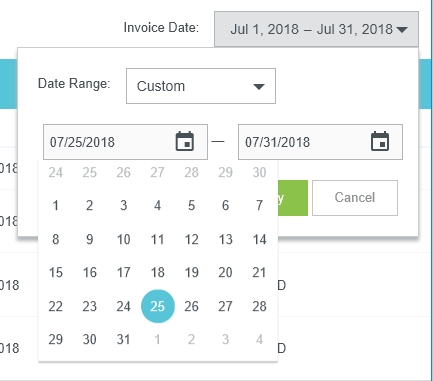Click the Cancel button
The width and height of the screenshot is (433, 381).
[355, 198]
